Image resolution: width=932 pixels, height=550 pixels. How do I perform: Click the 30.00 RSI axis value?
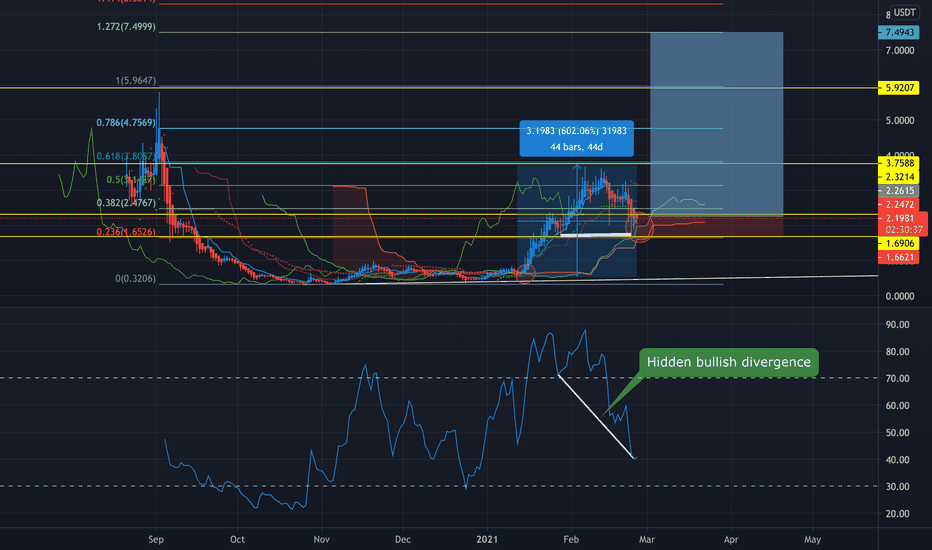(898, 486)
